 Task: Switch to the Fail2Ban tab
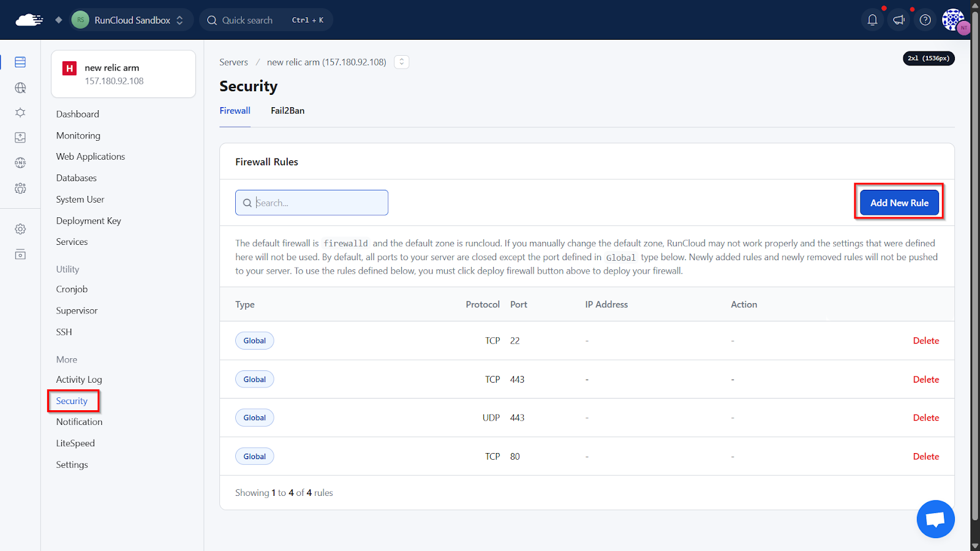[x=287, y=111]
